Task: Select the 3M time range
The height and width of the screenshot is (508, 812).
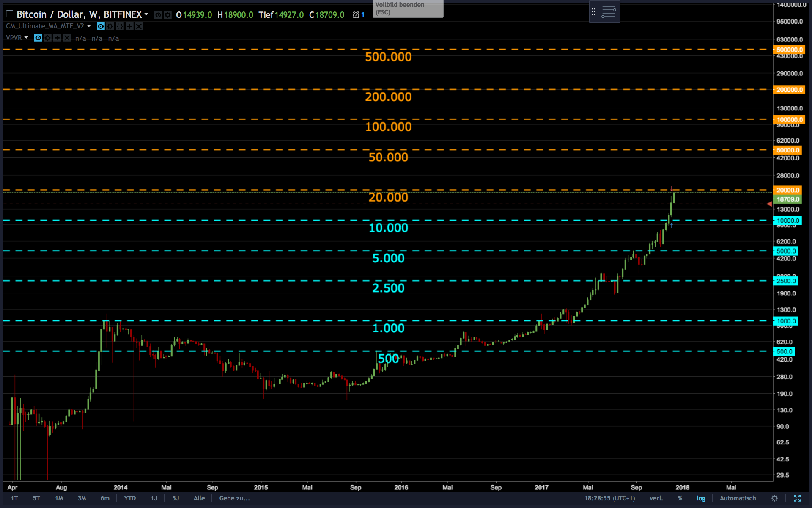Action: [82, 498]
